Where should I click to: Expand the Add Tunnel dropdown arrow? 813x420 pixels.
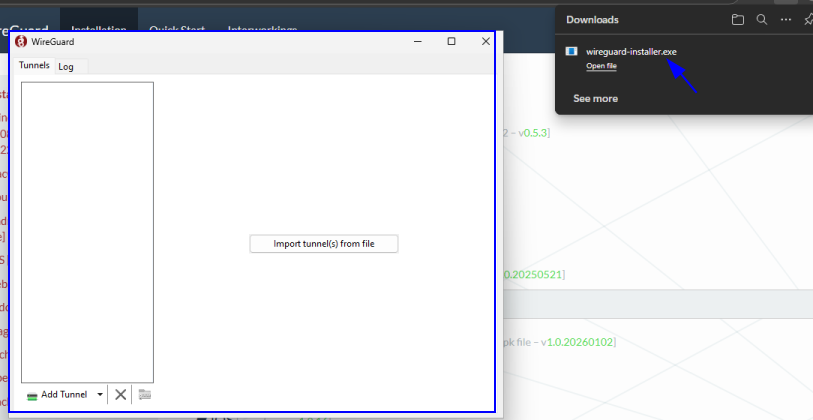pyautogui.click(x=100, y=395)
